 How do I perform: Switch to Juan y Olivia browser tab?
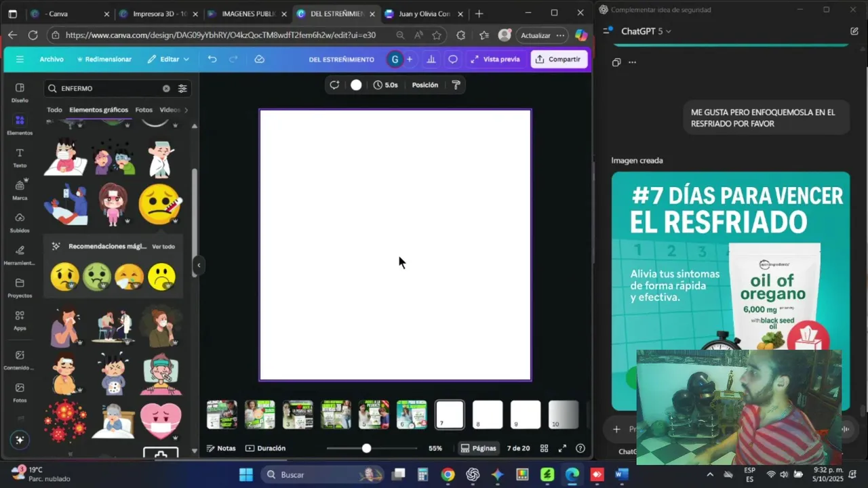(x=423, y=14)
